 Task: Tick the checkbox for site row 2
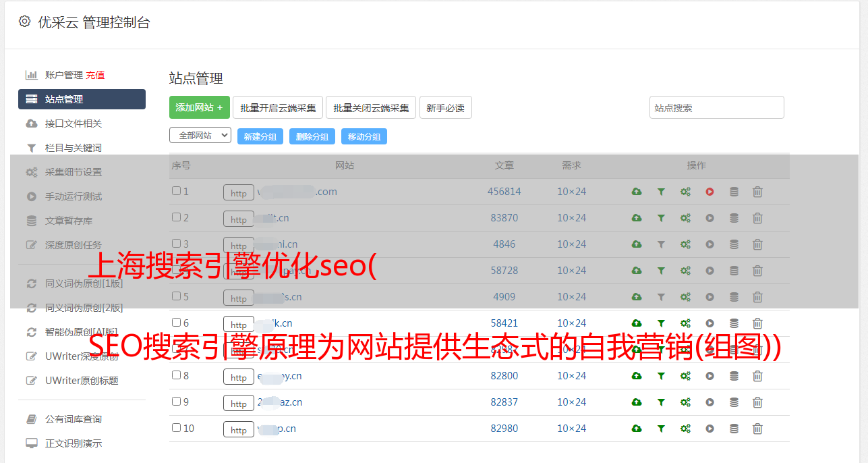click(x=176, y=217)
